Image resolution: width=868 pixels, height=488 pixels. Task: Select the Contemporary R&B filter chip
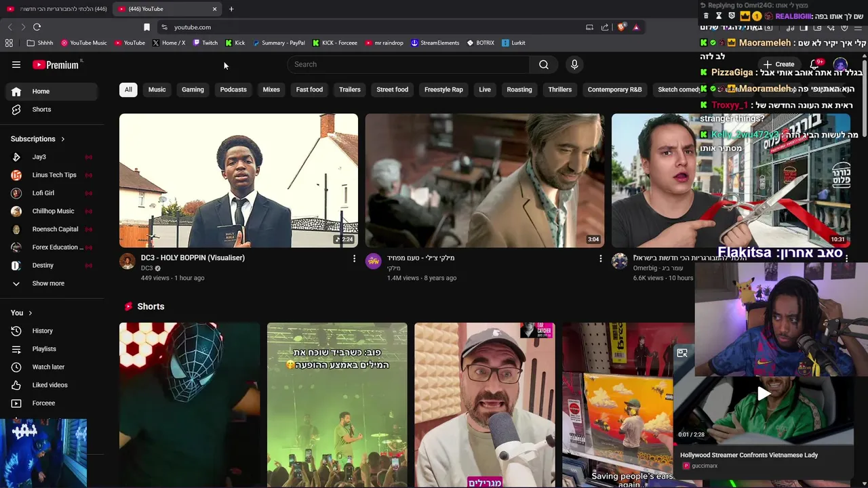[614, 89]
